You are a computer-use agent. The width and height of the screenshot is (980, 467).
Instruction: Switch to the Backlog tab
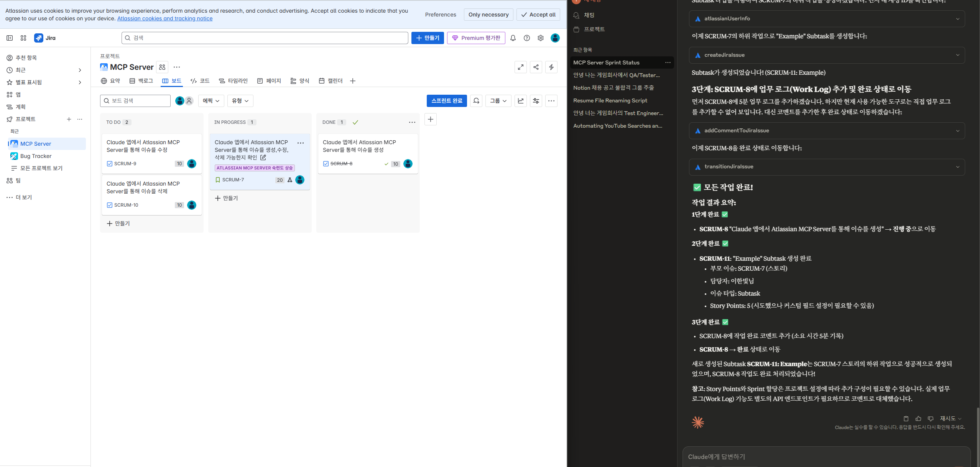(141, 81)
